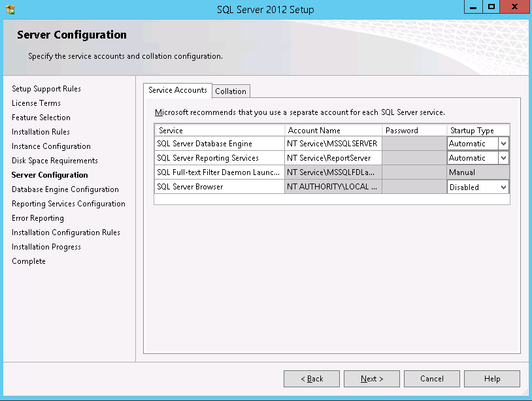The height and width of the screenshot is (401, 532).
Task: Click the Password column header
Action: 414,131
